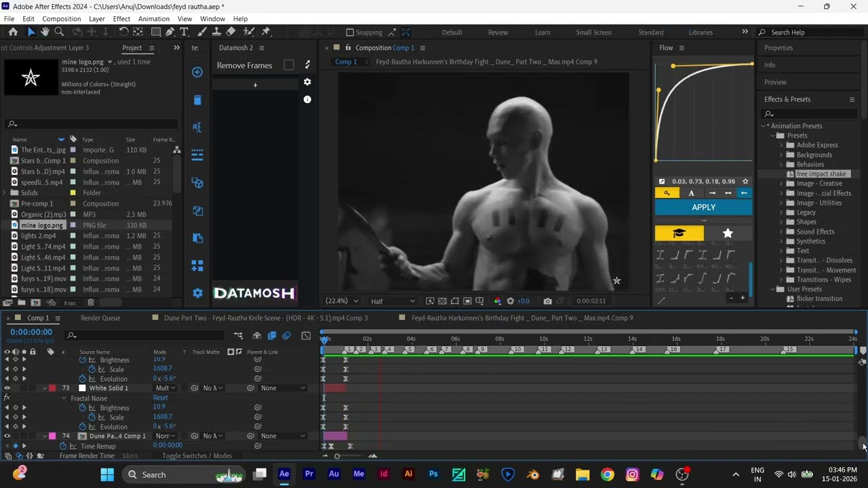This screenshot has width=868, height=488.
Task: Open the Composition Mini-Flowchart icon in the timeline
Action: (x=238, y=335)
